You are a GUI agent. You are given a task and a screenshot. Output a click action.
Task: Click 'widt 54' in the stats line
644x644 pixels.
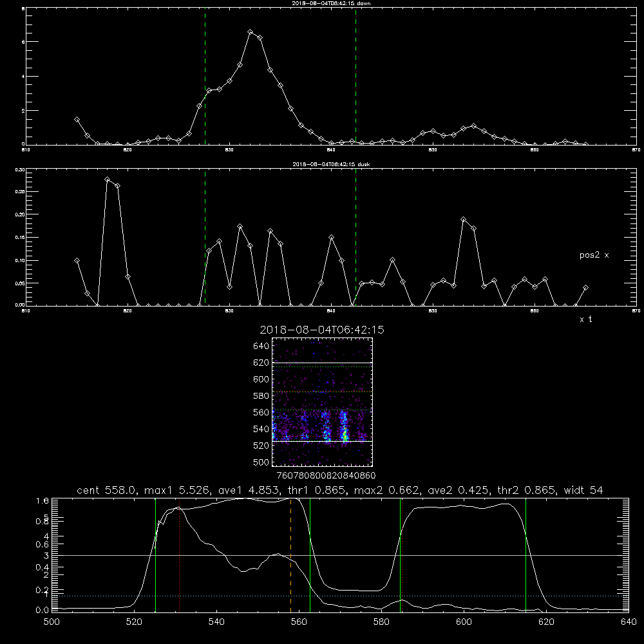583,490
